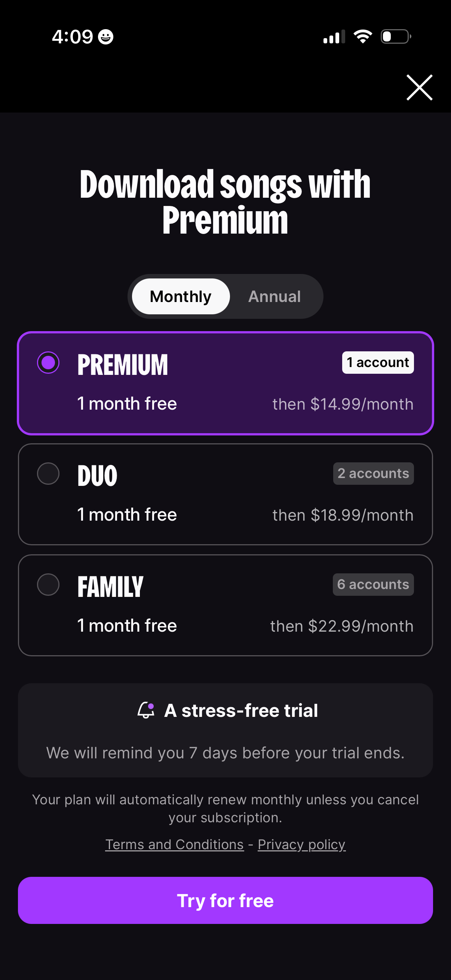Tap the battery indicator icon
451x980 pixels.
395,37
